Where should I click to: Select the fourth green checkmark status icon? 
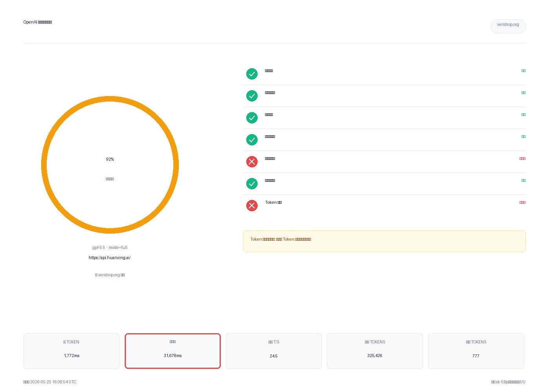pos(252,140)
